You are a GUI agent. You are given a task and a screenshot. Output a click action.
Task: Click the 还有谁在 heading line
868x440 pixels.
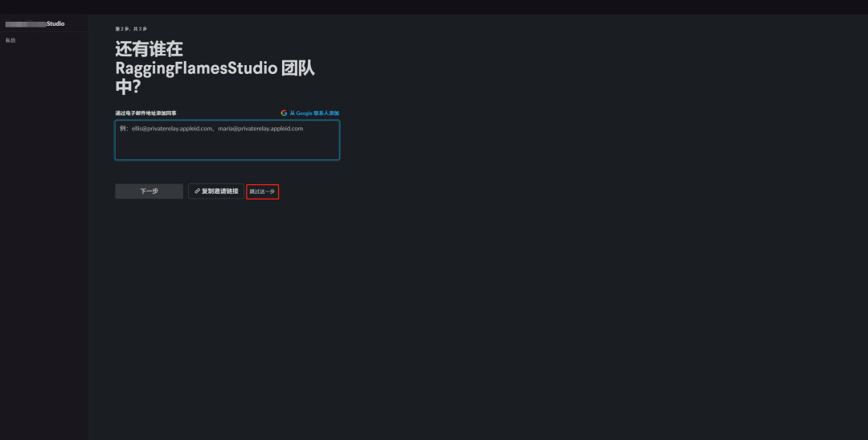(149, 49)
